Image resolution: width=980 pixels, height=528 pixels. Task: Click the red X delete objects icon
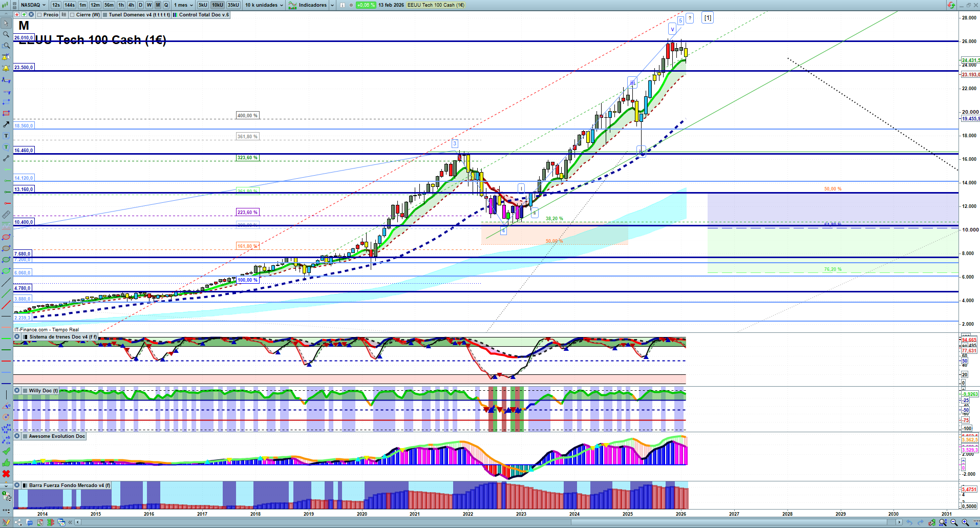pos(6,474)
